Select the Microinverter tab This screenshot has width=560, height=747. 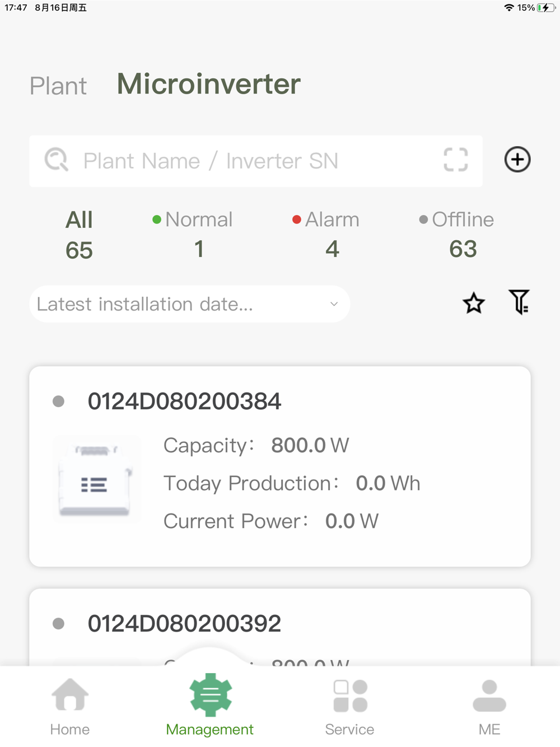click(209, 84)
